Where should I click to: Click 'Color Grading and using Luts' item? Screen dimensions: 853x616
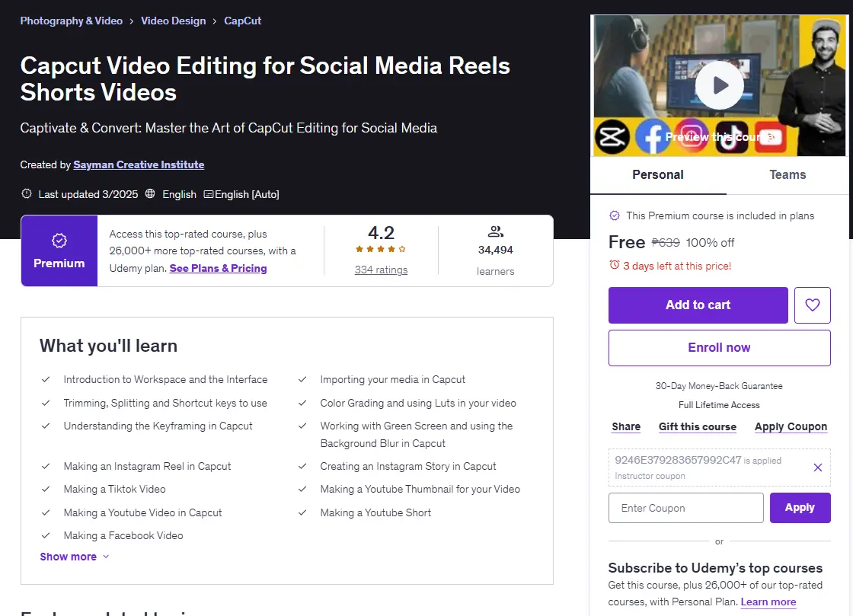tap(418, 403)
